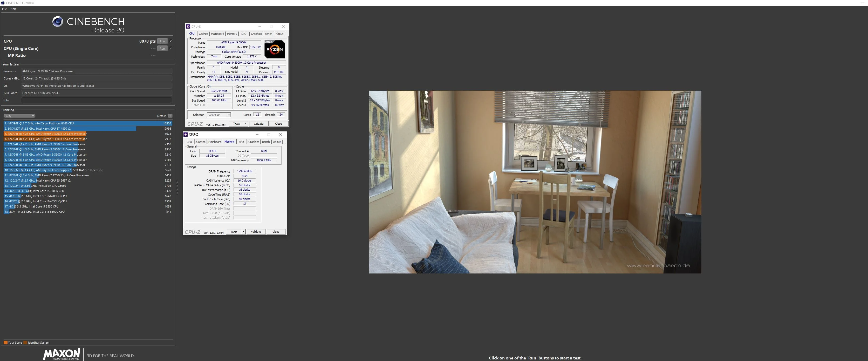Open Graphics tab in lower CPU-Z window

click(253, 142)
